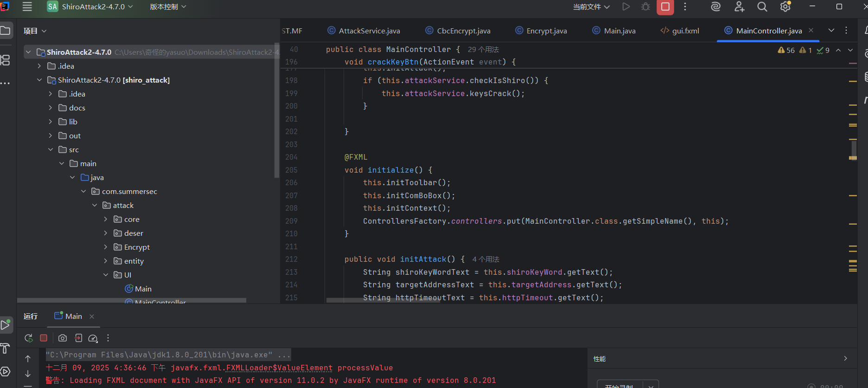Open the Code With Me add-user icon
Screen dimensions: 868x388
739,7
